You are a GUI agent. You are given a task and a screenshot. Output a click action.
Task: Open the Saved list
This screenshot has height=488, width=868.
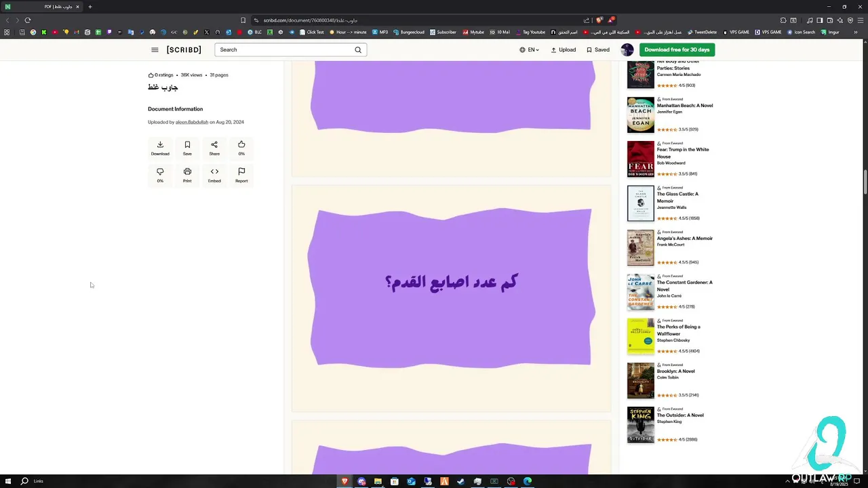coord(598,49)
